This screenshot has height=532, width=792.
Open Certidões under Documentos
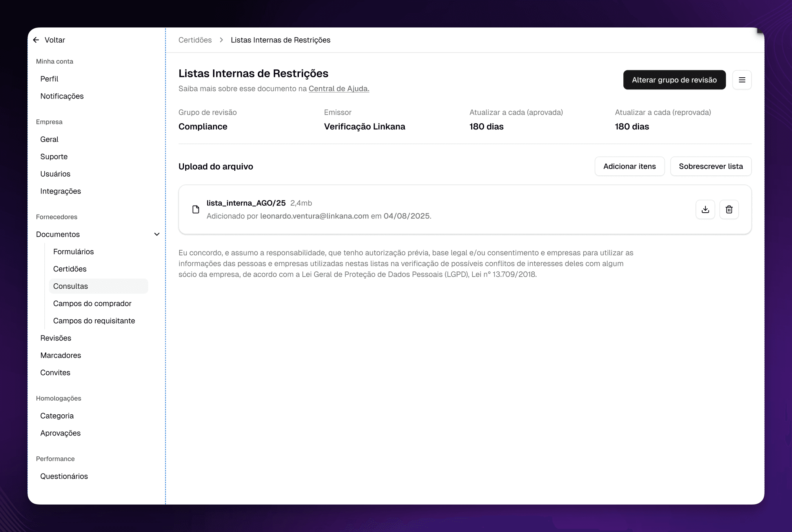[x=70, y=269]
